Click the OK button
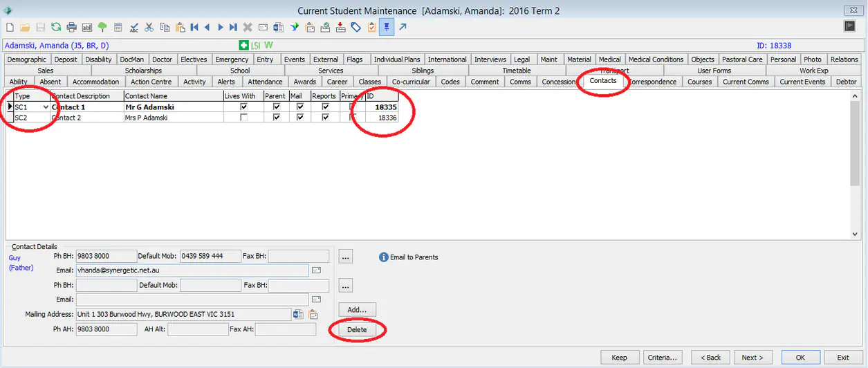The height and width of the screenshot is (368, 868). [800, 358]
